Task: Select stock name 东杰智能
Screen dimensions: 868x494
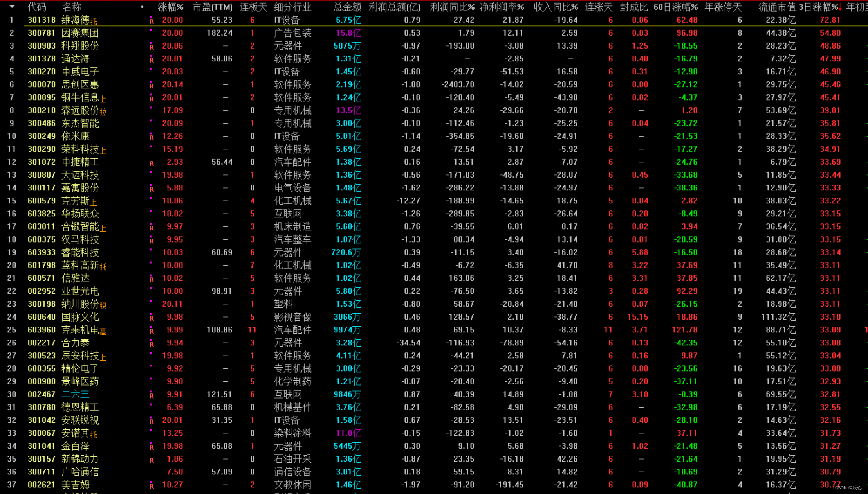Action: point(80,123)
